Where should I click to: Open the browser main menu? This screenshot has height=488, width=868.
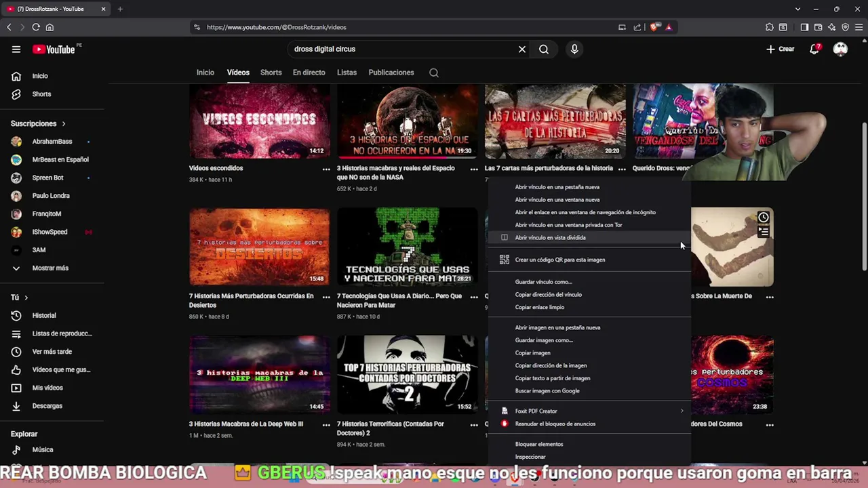[x=859, y=27]
